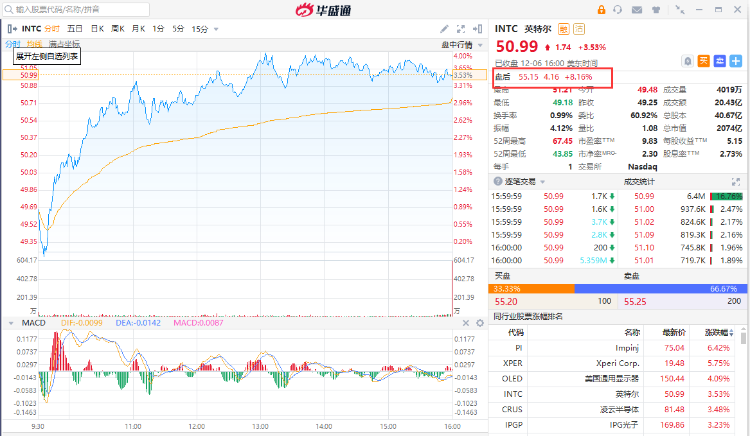Switch to 分时 intraday tab

(52, 29)
